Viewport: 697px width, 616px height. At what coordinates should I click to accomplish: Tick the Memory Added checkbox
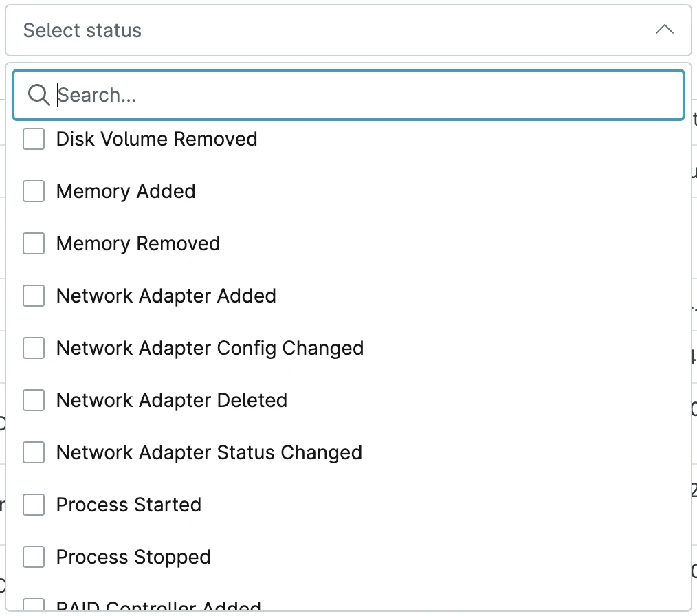(x=34, y=191)
